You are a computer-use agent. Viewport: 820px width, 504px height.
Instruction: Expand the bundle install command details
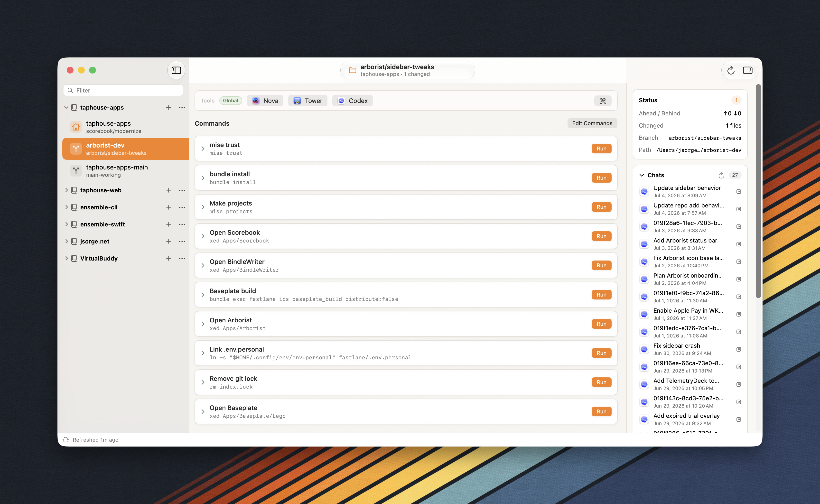point(203,178)
